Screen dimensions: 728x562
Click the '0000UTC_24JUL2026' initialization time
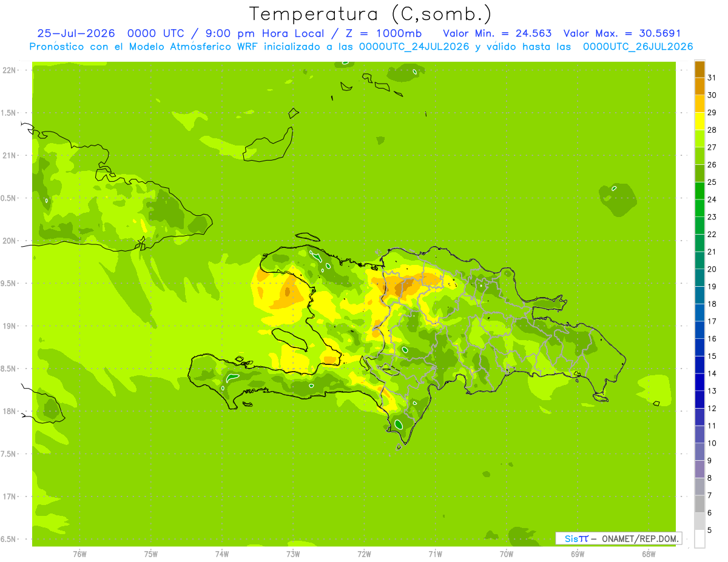414,47
